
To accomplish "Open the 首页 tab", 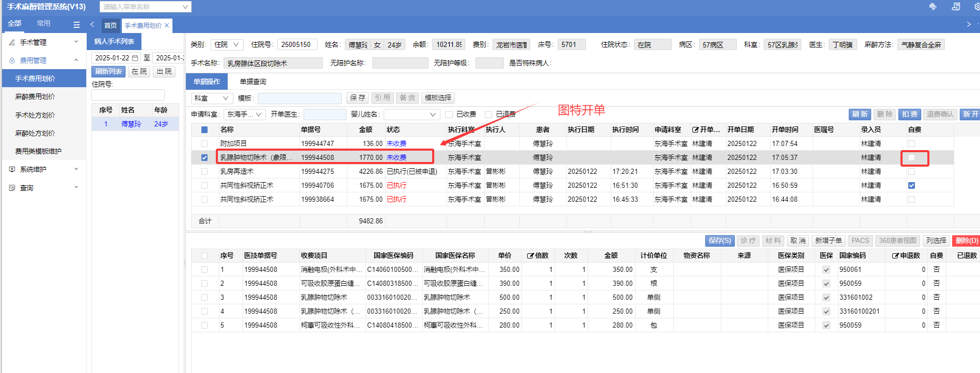I will pos(110,25).
